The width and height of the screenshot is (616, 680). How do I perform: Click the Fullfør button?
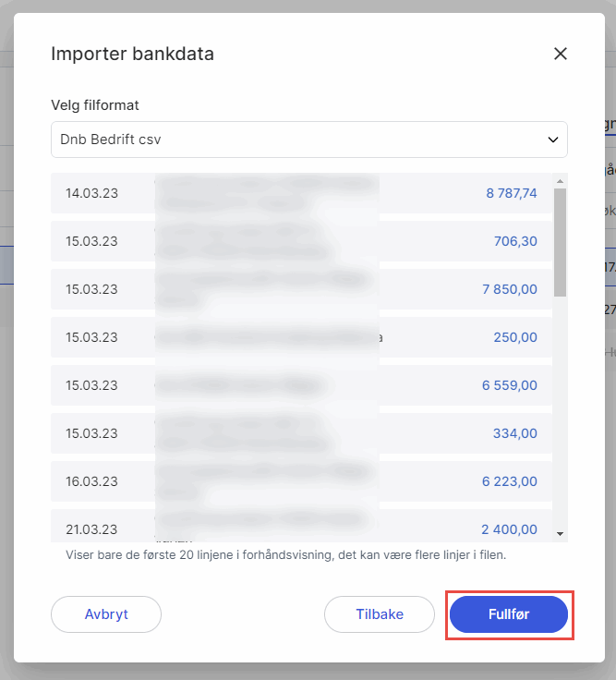tap(509, 614)
